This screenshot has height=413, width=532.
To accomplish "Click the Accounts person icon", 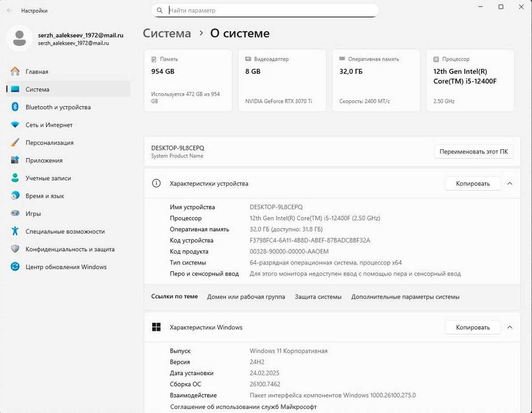I will (x=15, y=178).
